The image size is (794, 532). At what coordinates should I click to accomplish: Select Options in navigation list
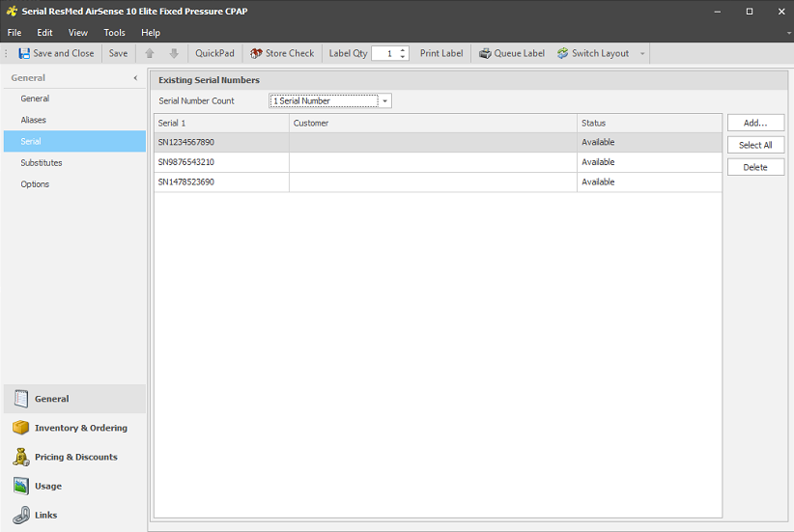pos(74,184)
